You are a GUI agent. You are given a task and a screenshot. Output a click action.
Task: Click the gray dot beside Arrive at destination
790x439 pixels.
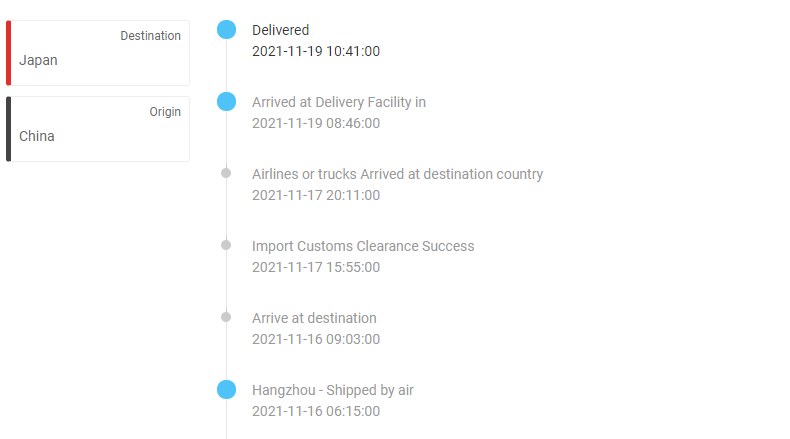coord(226,318)
